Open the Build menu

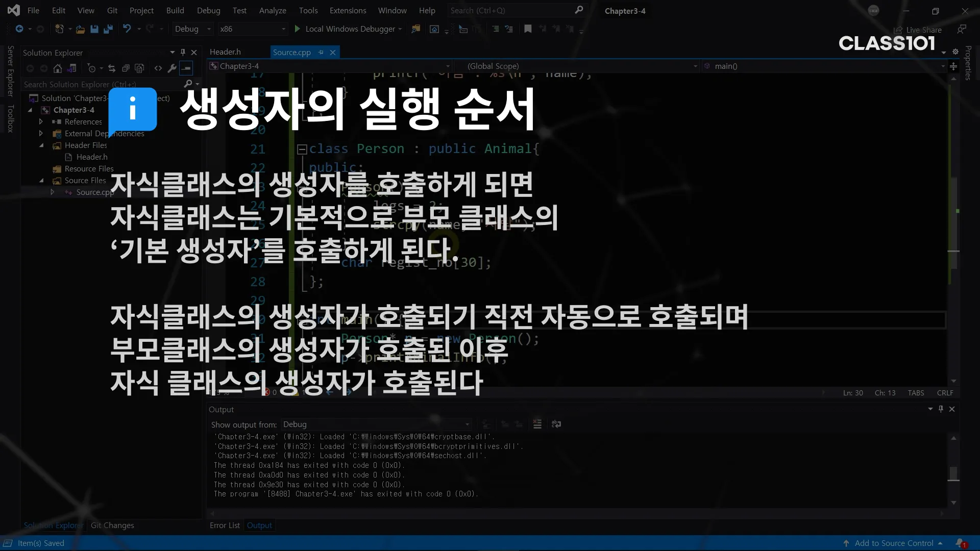[175, 10]
